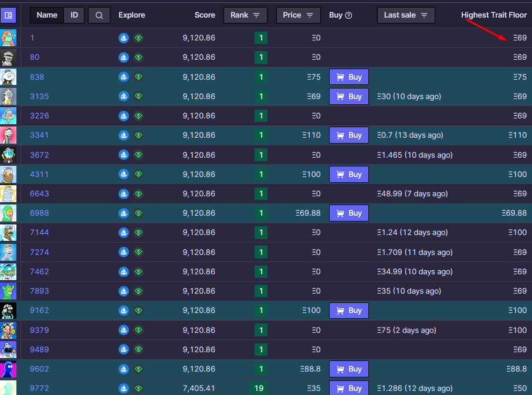
Task: Click Buy button for ID 9162
Action: 349,311
